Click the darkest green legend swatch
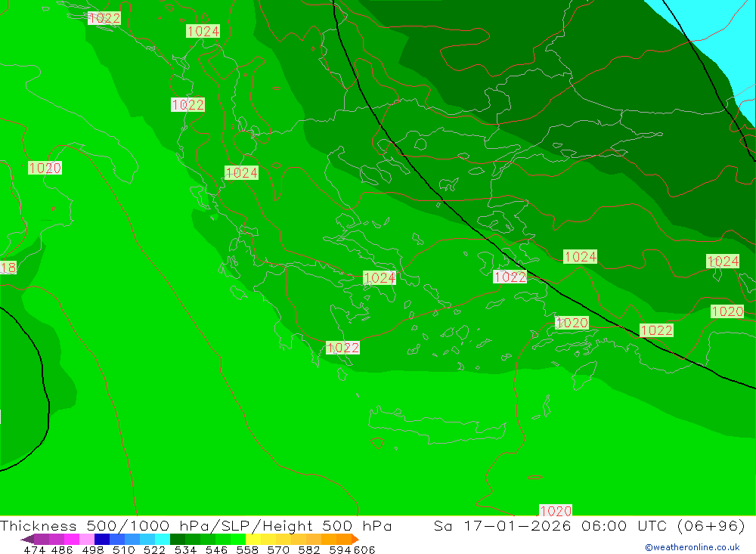The width and height of the screenshot is (756, 554). [x=178, y=539]
